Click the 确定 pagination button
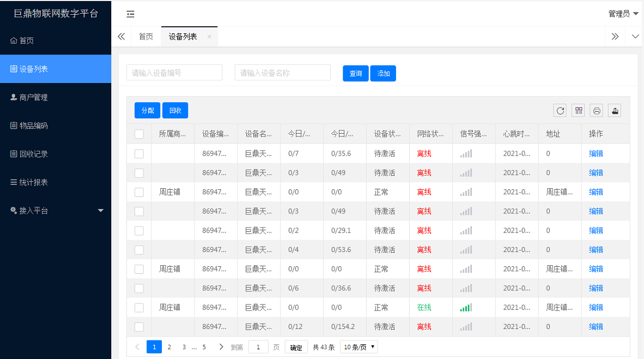This screenshot has height=359, width=644. 296,347
